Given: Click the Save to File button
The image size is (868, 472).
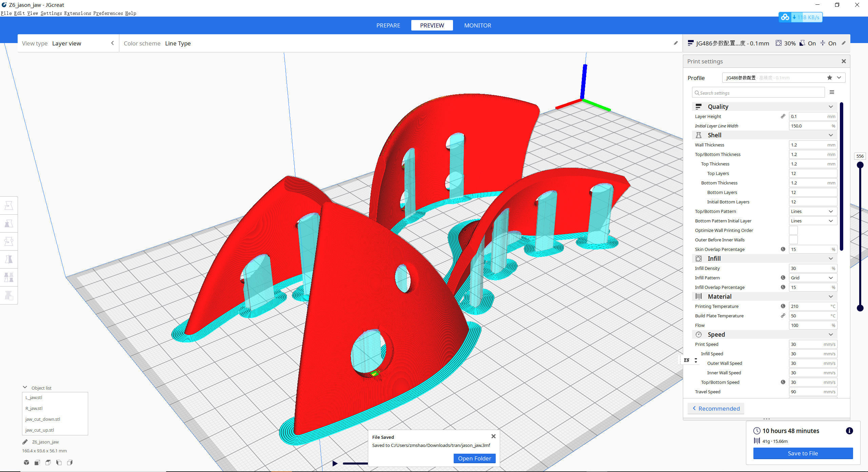Looking at the screenshot, I should 803,453.
